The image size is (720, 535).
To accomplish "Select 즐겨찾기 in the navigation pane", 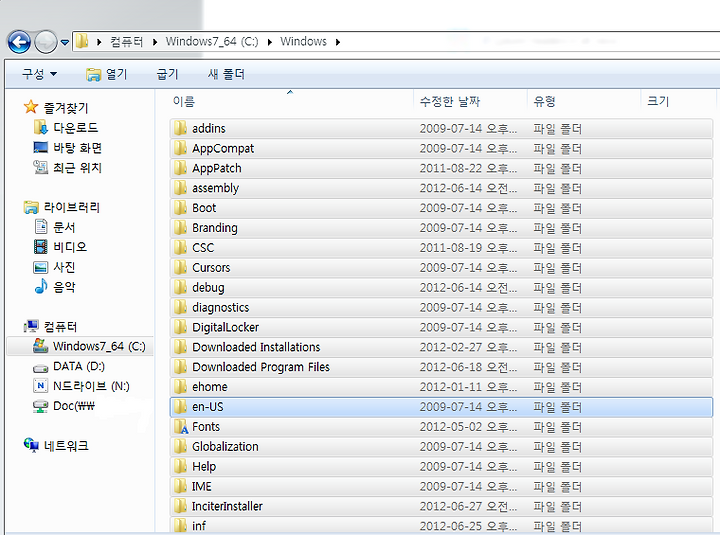I will pos(56,108).
